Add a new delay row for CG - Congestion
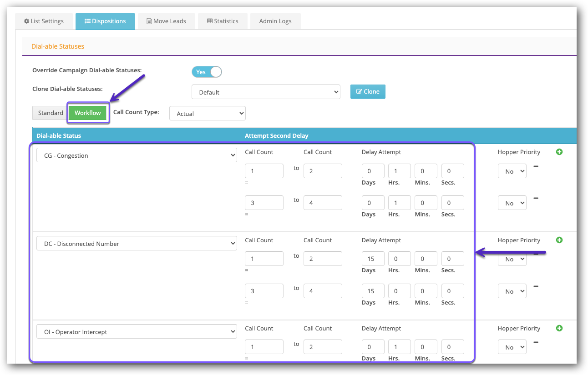Viewport: 588px width, 375px height. [x=559, y=151]
